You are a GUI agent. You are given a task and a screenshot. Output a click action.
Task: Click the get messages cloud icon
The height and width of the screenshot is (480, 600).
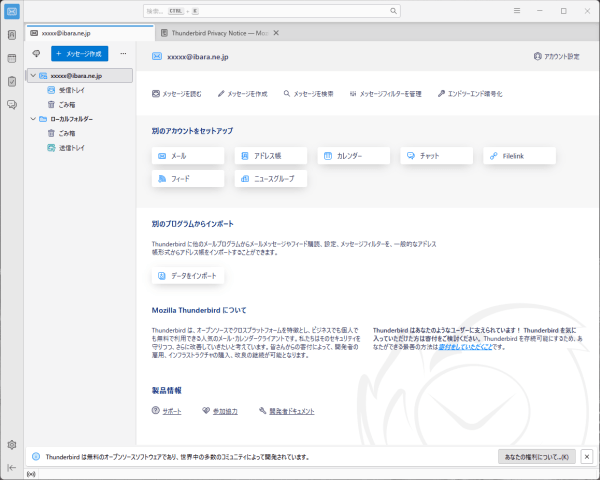tap(36, 54)
